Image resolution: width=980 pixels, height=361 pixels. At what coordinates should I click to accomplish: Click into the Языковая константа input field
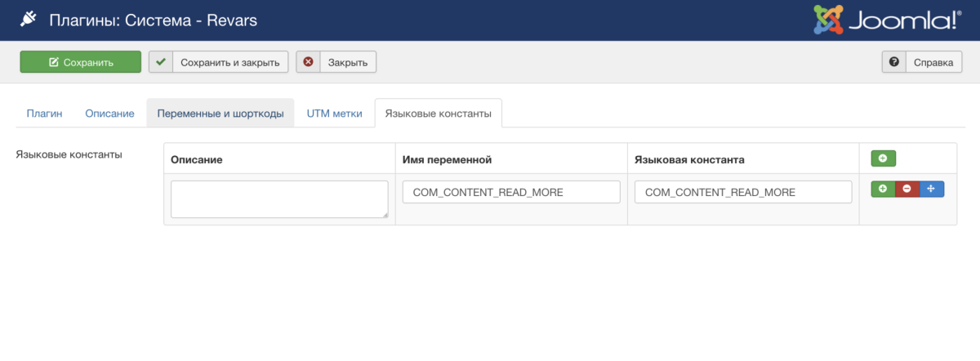click(x=743, y=193)
